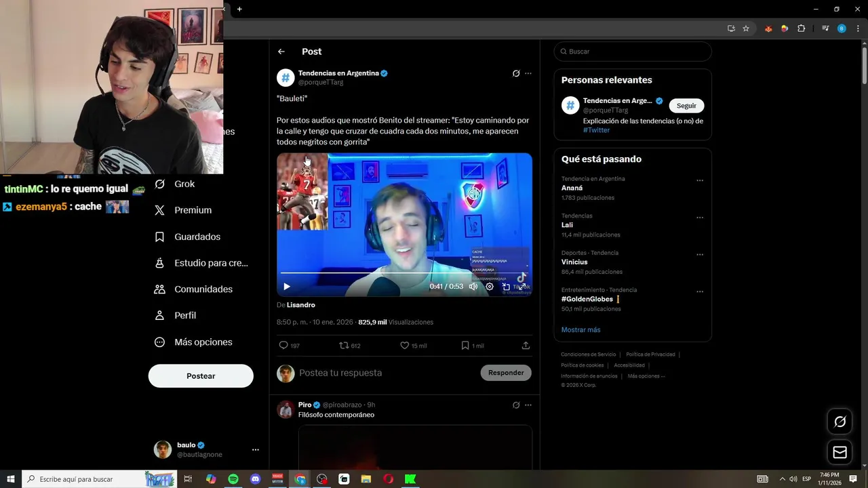Click the Buscar search field
868x488 pixels.
click(x=633, y=52)
